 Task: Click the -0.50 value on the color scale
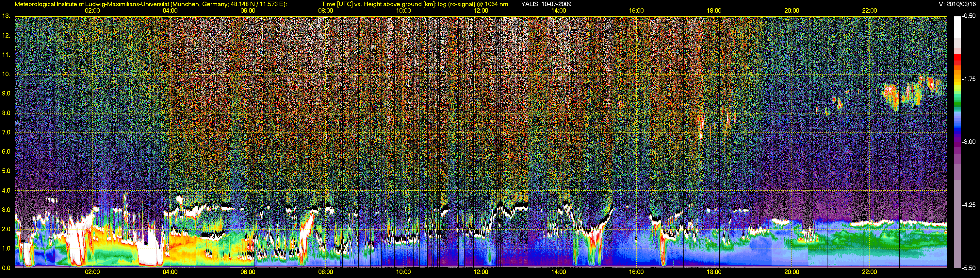[x=969, y=16]
